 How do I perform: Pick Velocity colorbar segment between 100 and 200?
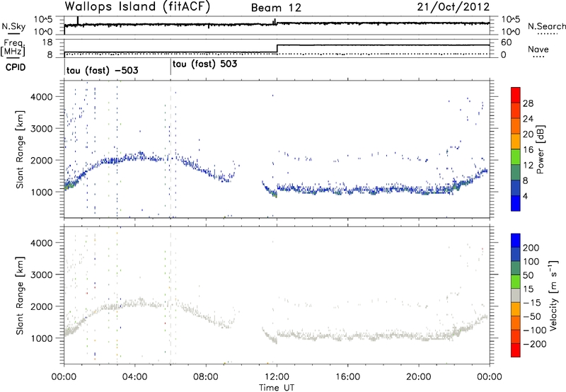coord(516,254)
